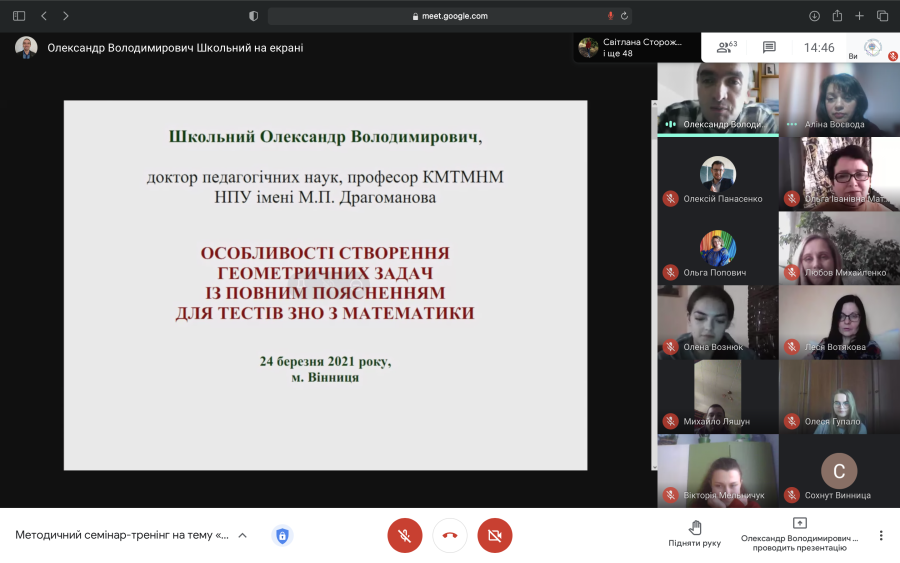Click the presenter avatar beside Олександр Володимирович Школьний
The height and width of the screenshot is (563, 900).
pos(26,48)
